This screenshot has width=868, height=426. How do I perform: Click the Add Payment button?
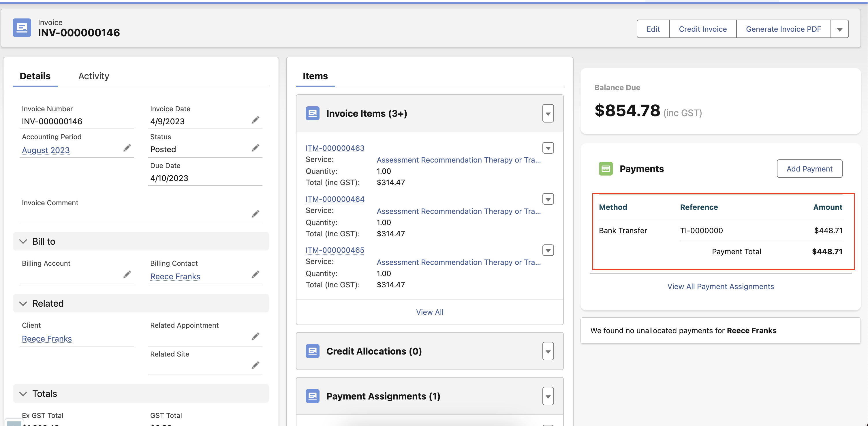pos(809,169)
